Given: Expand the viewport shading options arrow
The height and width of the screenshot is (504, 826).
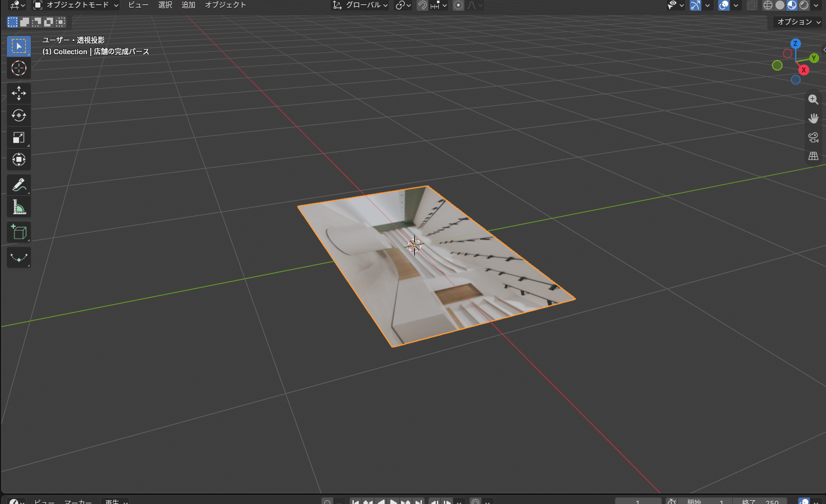Looking at the screenshot, I should [817, 5].
